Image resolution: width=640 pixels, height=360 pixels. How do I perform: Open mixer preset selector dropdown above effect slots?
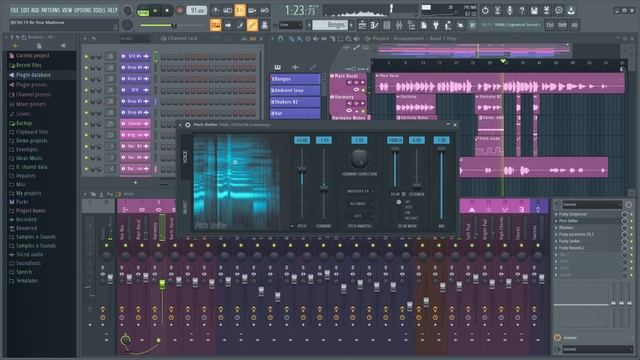click(592, 204)
